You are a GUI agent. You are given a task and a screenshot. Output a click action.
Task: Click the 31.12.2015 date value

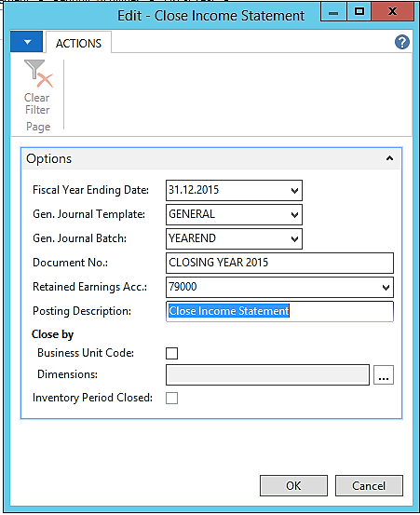194,190
